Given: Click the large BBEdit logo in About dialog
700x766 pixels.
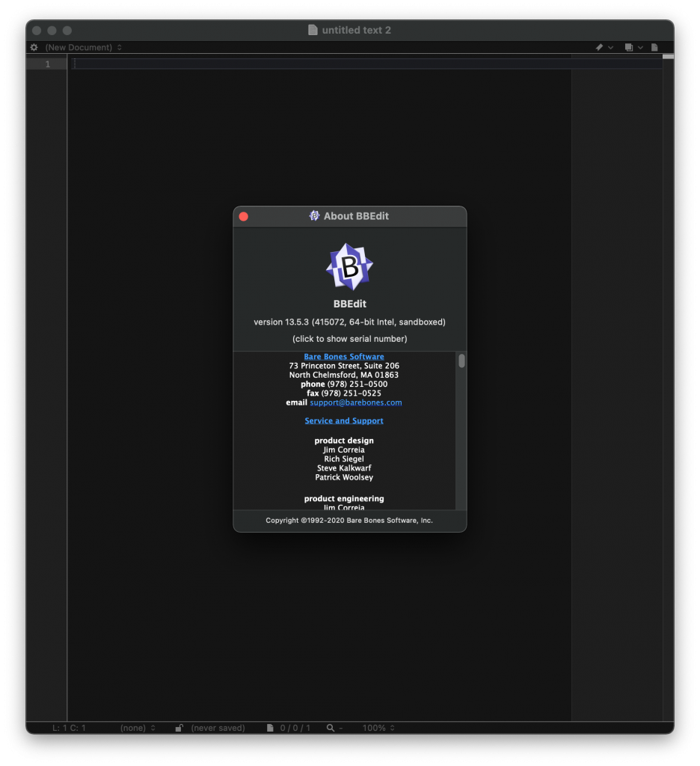Looking at the screenshot, I should point(350,267).
